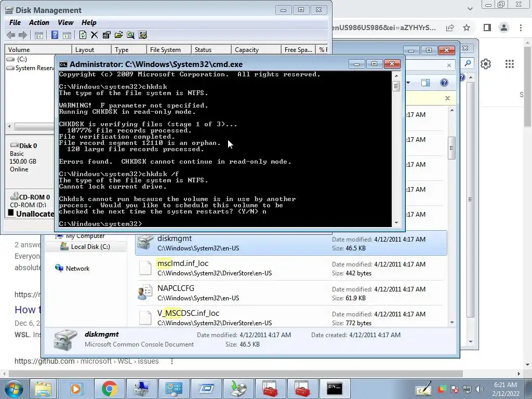The width and height of the screenshot is (532, 399).
Task: Open File Explorer from the taskbar
Action: tap(43, 389)
